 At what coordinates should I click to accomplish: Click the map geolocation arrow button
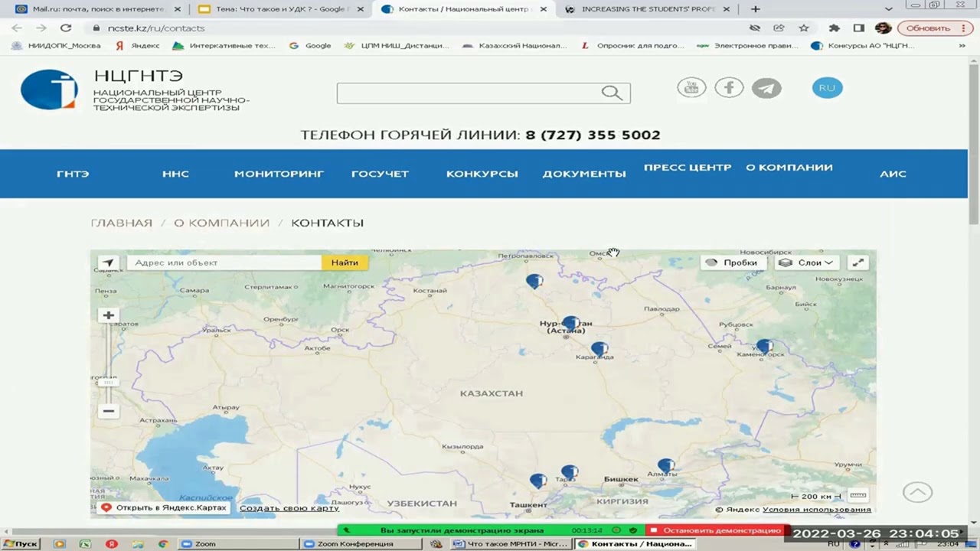pyautogui.click(x=108, y=262)
